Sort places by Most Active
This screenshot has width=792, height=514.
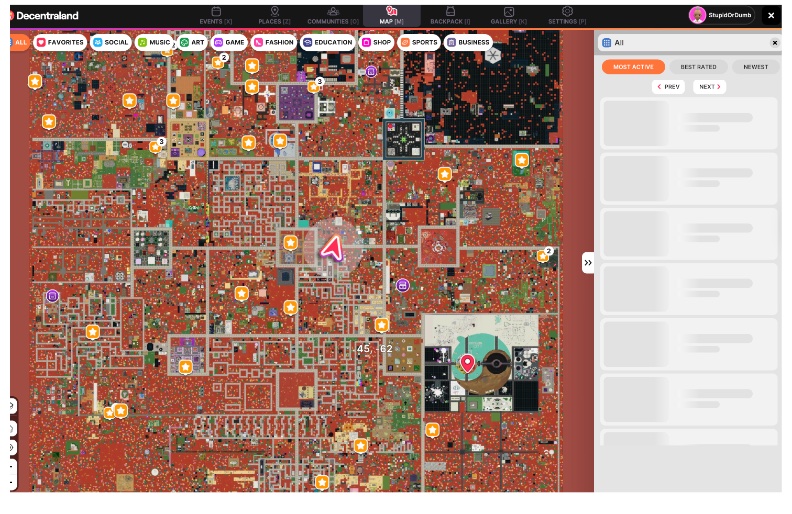click(633, 67)
